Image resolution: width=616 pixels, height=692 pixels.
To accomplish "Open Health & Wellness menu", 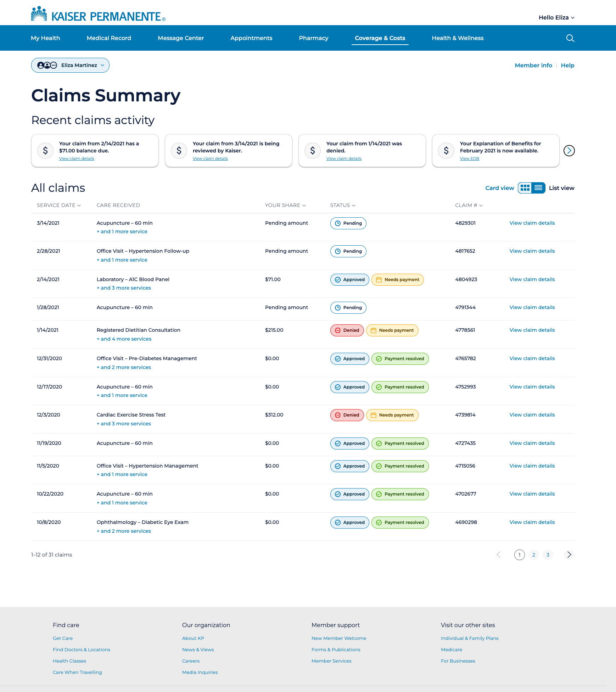I will [x=458, y=38].
